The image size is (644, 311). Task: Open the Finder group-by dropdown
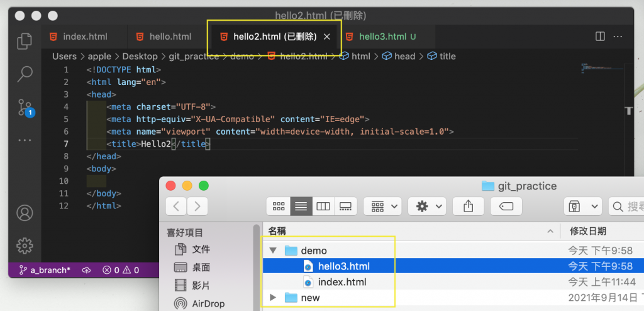click(382, 206)
